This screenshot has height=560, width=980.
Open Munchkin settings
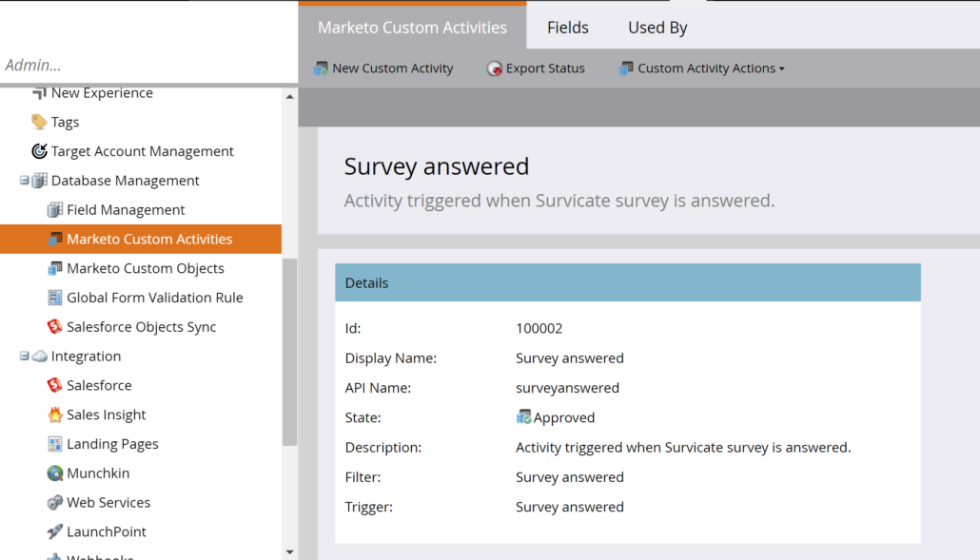point(98,473)
